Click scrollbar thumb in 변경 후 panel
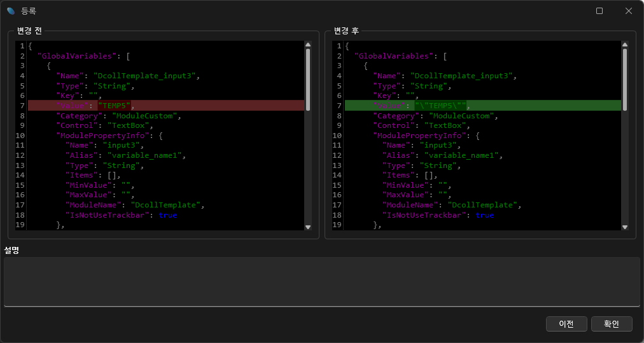The height and width of the screenshot is (343, 644). point(625,80)
